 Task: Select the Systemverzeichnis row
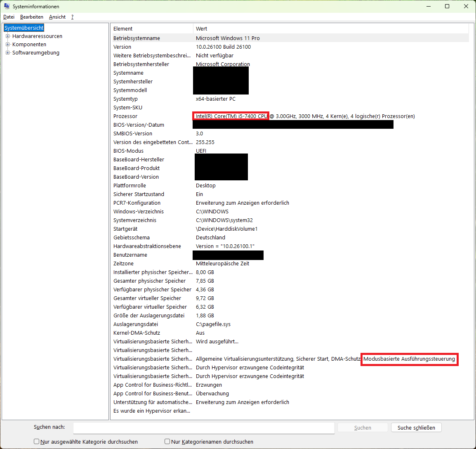coord(290,220)
